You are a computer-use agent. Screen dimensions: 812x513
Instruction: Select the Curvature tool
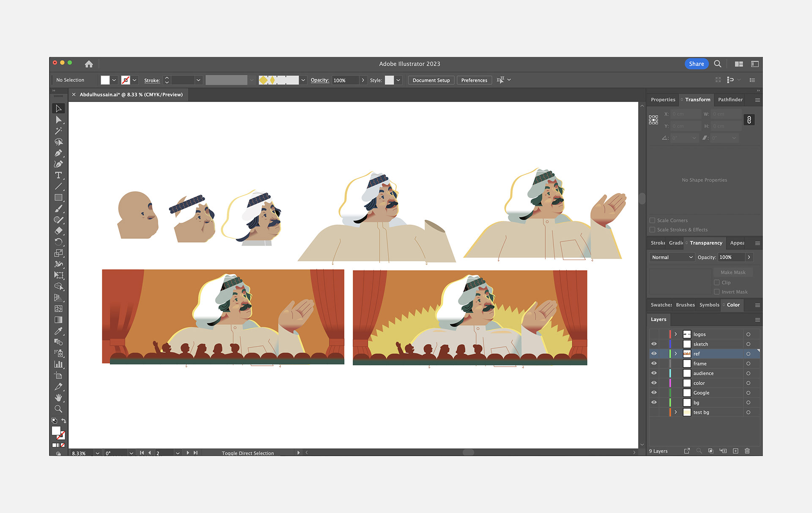[59, 164]
